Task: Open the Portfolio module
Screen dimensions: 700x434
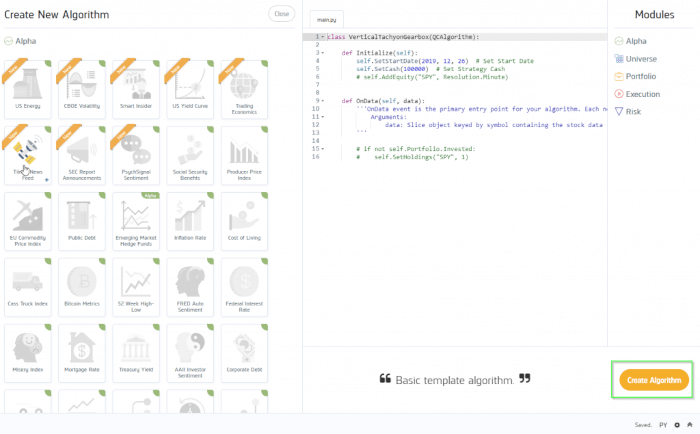Action: [x=635, y=76]
